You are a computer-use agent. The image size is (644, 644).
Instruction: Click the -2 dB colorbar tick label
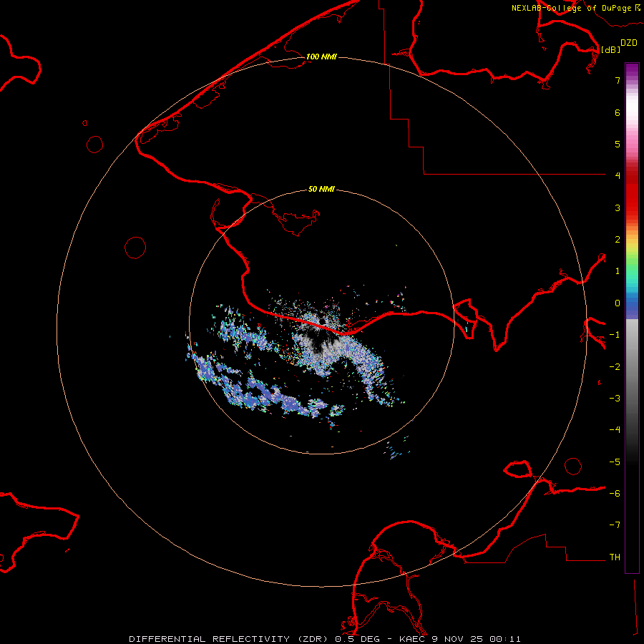(615, 367)
